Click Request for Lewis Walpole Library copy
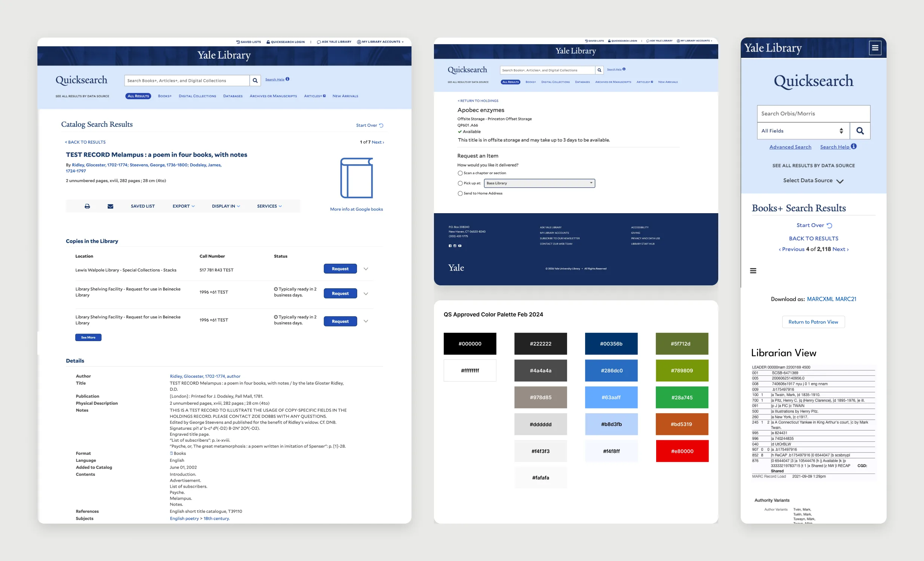924x561 pixels. pyautogui.click(x=340, y=269)
